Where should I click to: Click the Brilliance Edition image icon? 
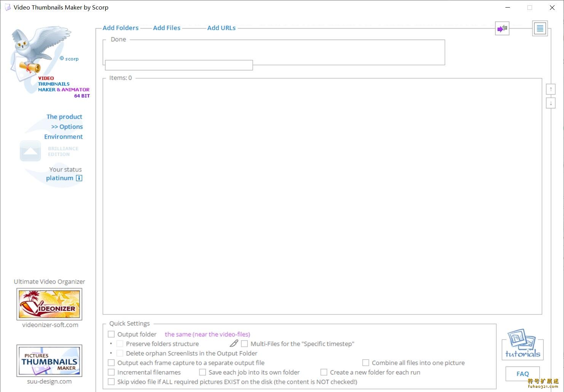point(30,151)
